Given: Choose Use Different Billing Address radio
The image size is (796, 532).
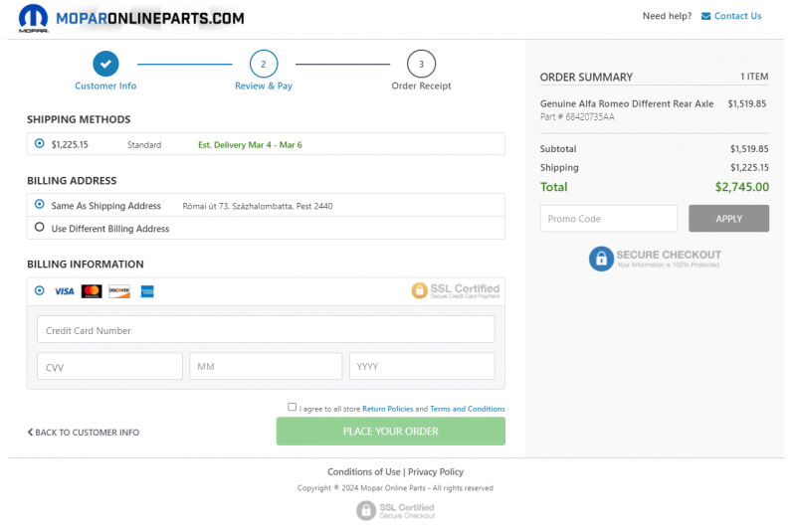Looking at the screenshot, I should click(x=39, y=227).
